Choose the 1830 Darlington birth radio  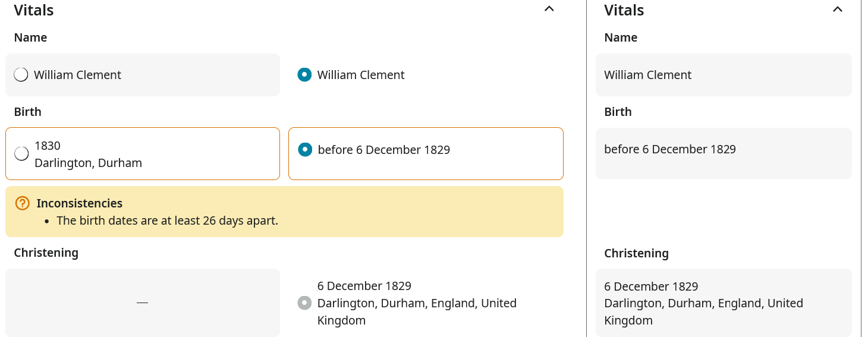[21, 154]
